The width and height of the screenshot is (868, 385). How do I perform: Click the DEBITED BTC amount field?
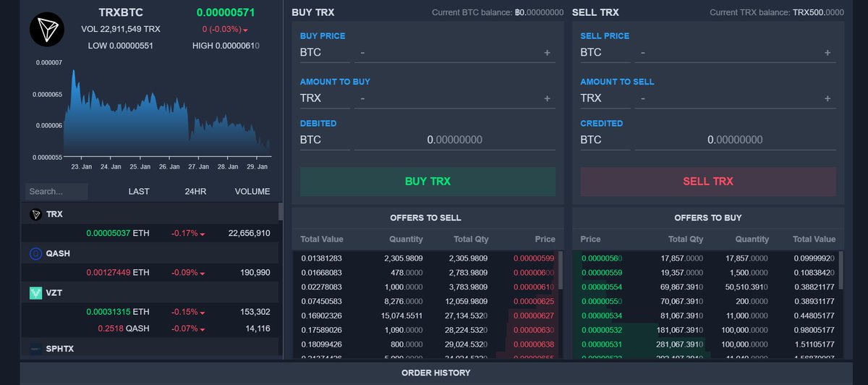click(454, 140)
